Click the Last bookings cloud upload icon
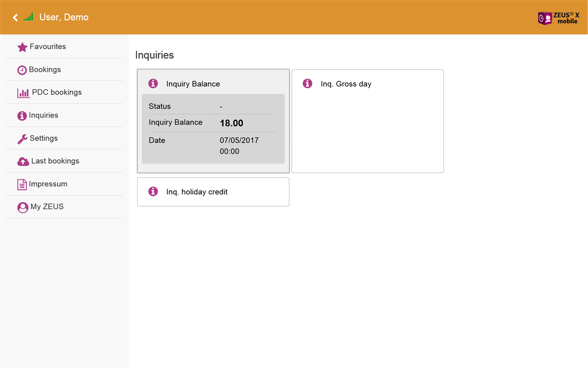Screen dimensions: 588x368 tap(22, 161)
